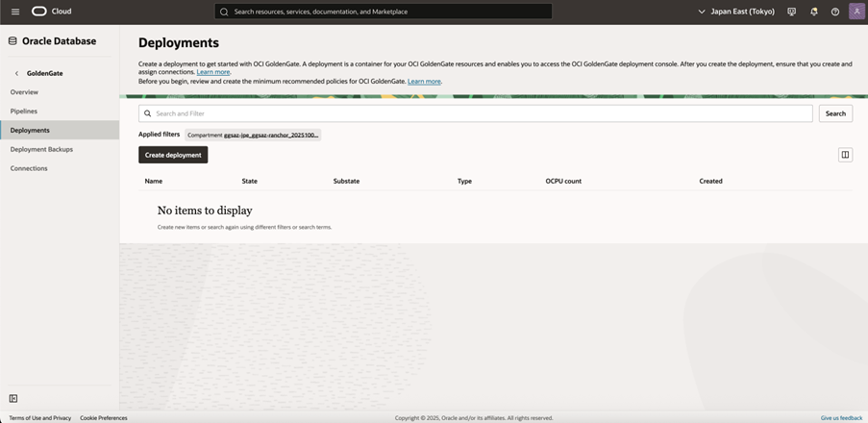The width and height of the screenshot is (868, 423).
Task: Click the search icon in top search bar
Action: pos(224,12)
